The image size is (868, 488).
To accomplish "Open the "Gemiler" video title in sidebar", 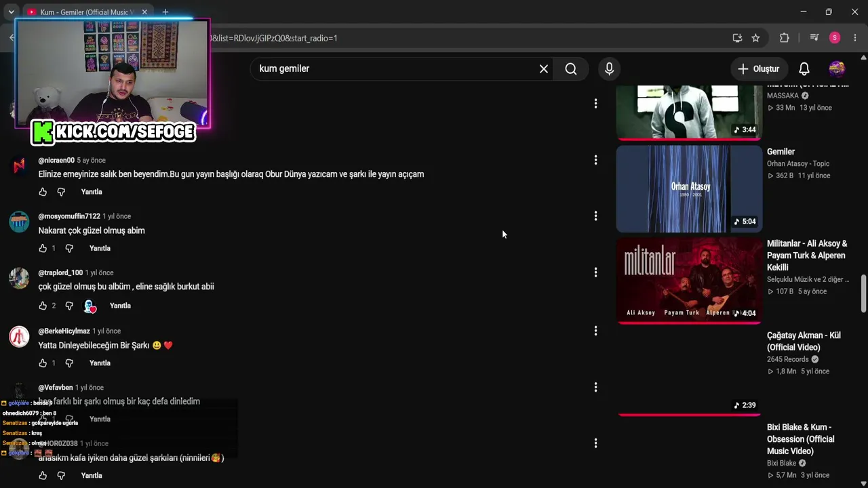I will pyautogui.click(x=781, y=152).
